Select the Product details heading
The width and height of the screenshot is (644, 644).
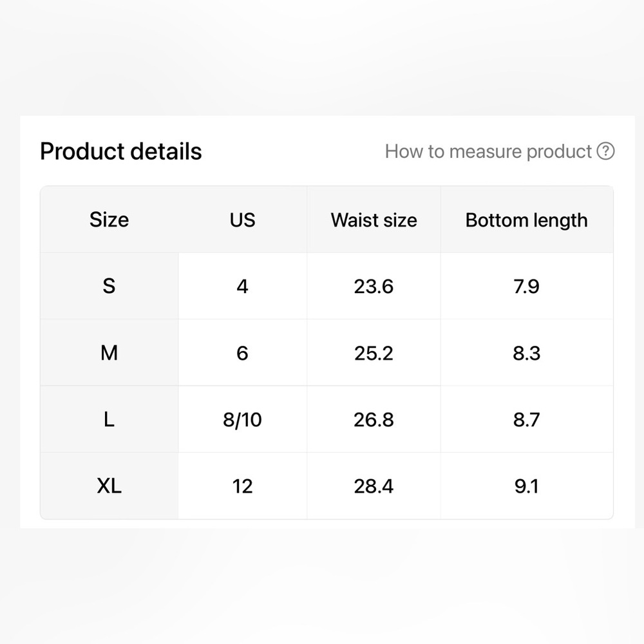[121, 151]
